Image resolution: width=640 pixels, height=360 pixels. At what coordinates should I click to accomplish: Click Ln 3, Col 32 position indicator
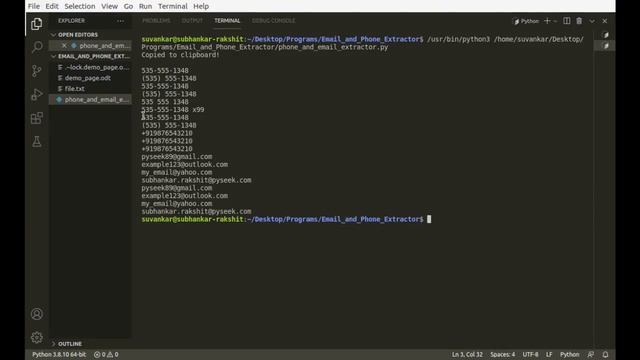(x=467, y=354)
